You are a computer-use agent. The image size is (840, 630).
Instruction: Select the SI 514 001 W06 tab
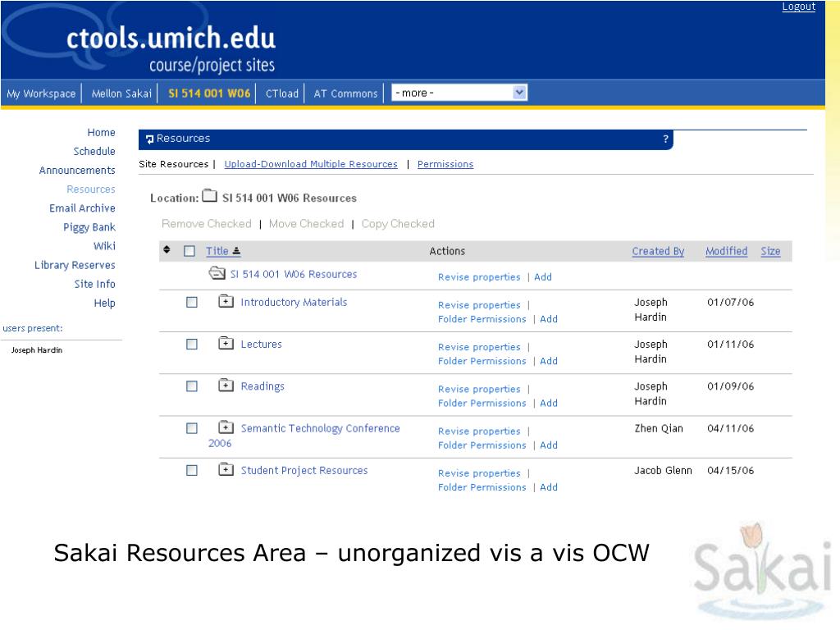point(209,94)
